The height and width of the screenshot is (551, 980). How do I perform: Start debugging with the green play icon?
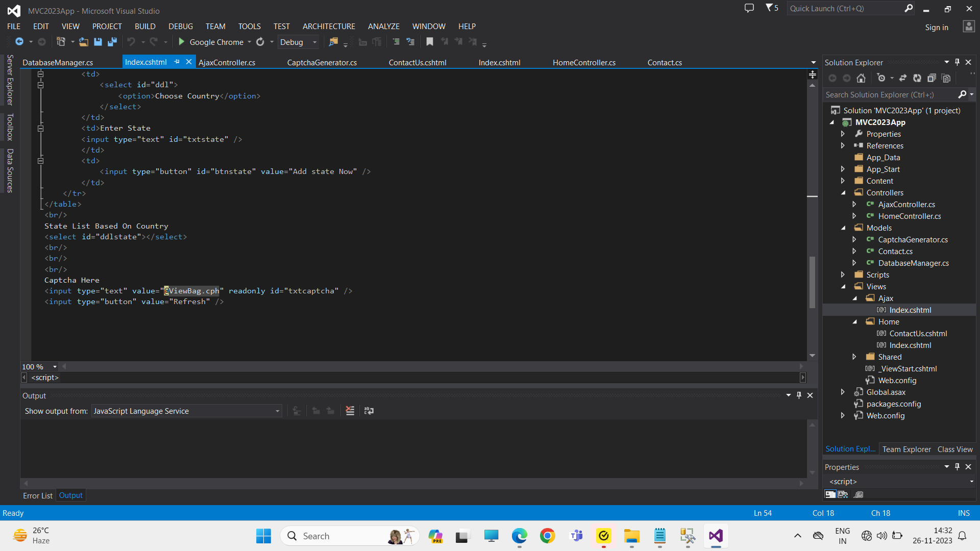(x=181, y=42)
